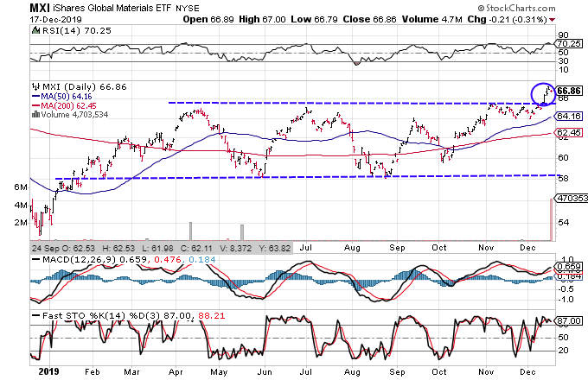Select the 24 Sep data readout bar
The height and width of the screenshot is (380, 588).
(x=161, y=248)
